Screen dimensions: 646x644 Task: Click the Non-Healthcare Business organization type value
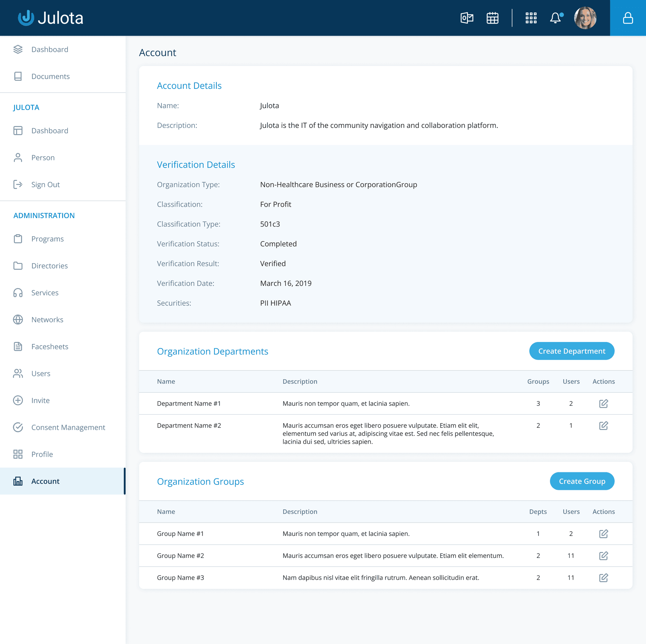pyautogui.click(x=338, y=184)
